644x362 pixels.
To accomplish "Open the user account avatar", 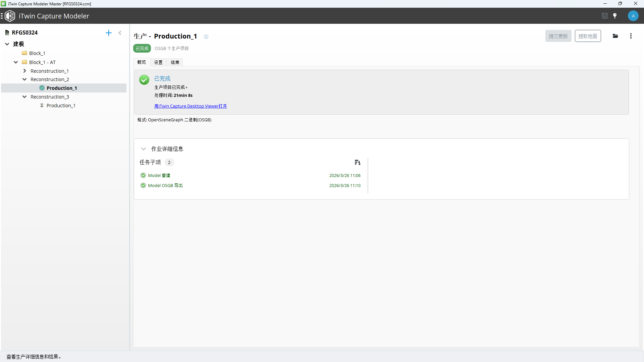I will [x=633, y=16].
